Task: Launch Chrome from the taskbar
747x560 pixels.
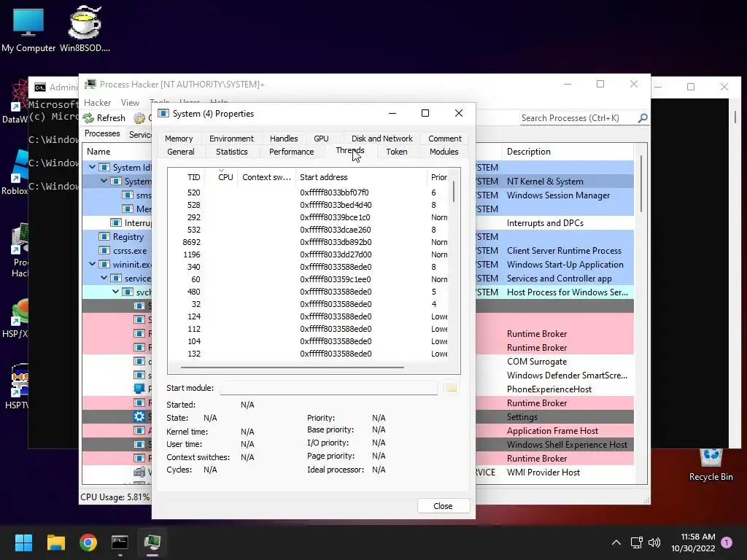Action: (88, 542)
